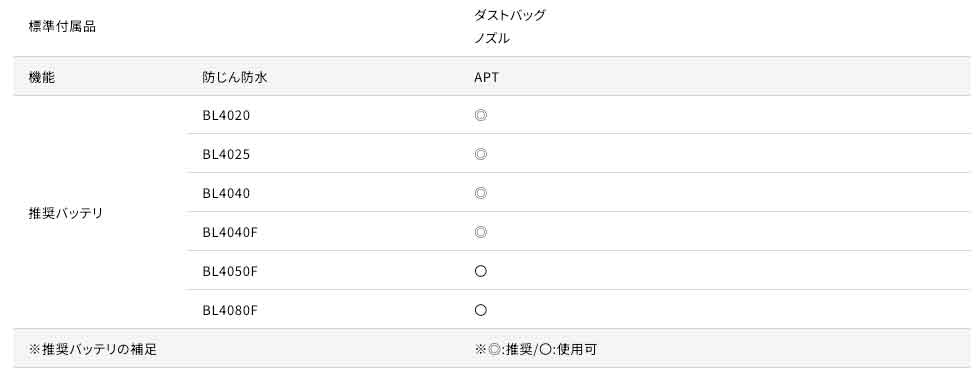Click the double-circle mark for BL4020
The image size is (979, 378).
(480, 115)
